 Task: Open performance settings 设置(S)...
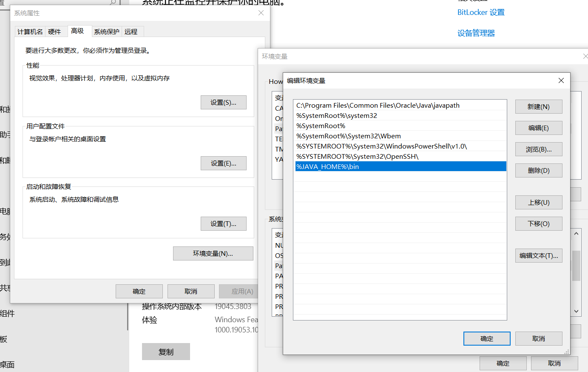pos(223,103)
